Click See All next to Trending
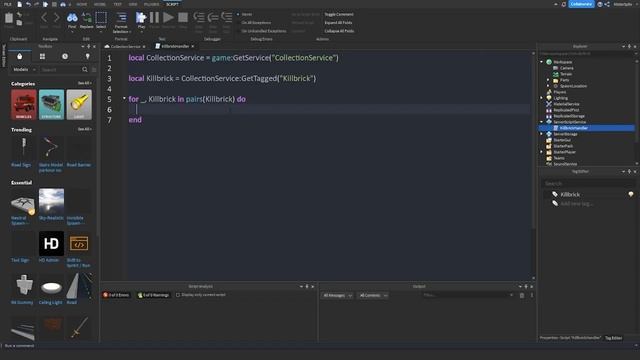This screenshot has height=360, width=640. [84, 129]
